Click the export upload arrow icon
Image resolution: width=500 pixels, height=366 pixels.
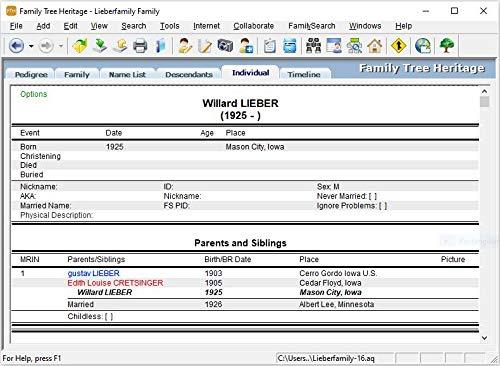point(120,46)
